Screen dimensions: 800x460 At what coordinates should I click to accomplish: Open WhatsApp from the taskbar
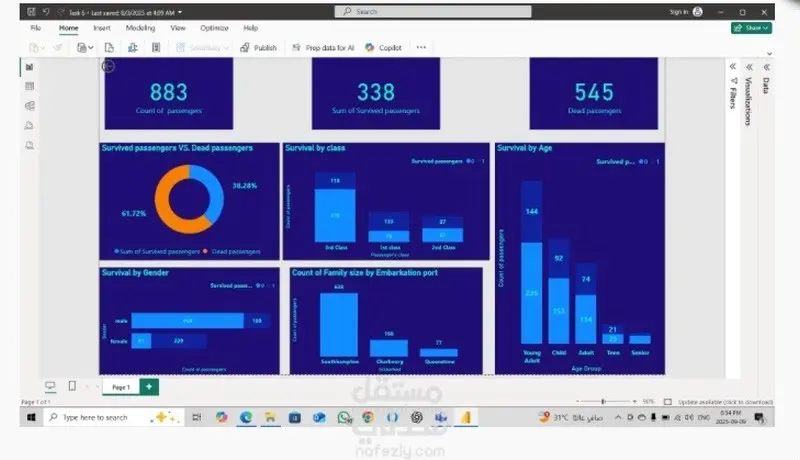click(x=344, y=418)
